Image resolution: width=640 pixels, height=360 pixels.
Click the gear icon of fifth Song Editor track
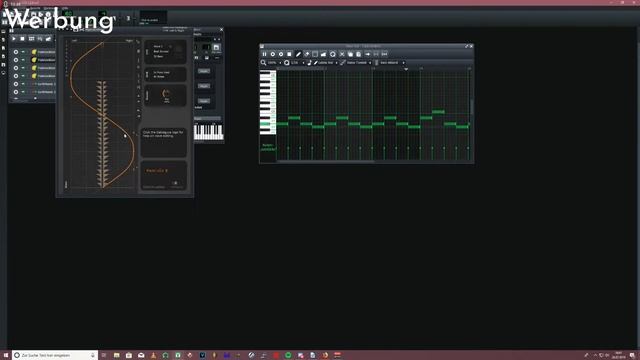coord(16,84)
